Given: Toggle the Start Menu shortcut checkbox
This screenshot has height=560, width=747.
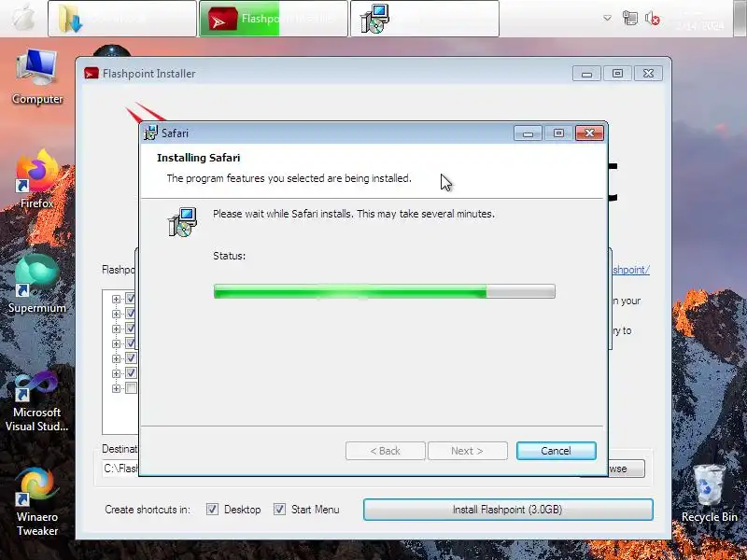Looking at the screenshot, I should (x=279, y=510).
